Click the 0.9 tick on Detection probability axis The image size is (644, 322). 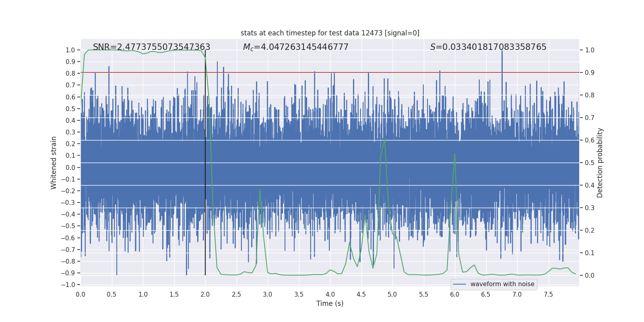coord(590,73)
